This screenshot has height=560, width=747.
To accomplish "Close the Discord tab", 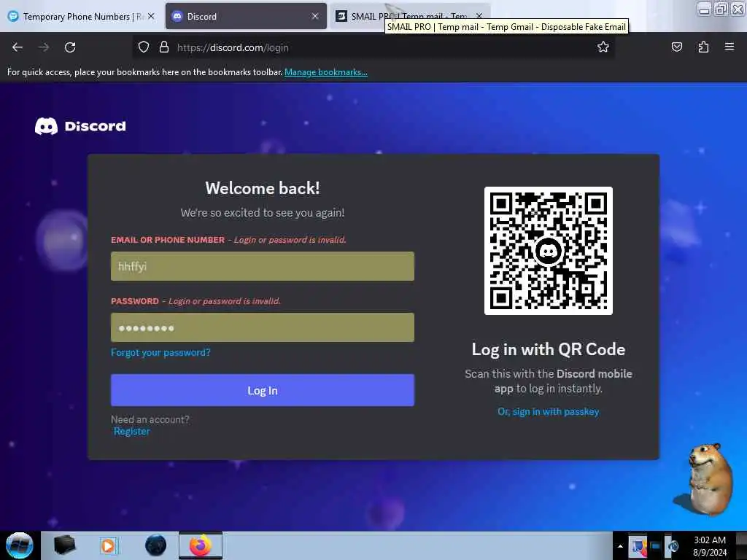I will point(315,16).
